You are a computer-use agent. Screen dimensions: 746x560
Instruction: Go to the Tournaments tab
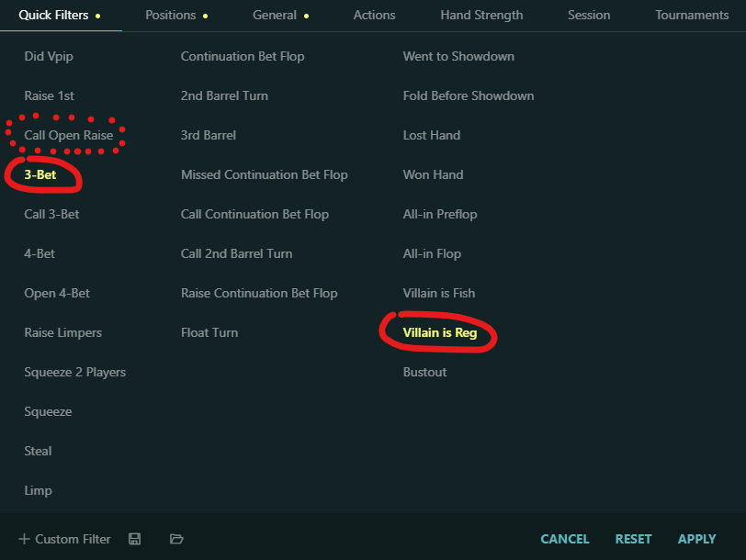pyautogui.click(x=692, y=15)
